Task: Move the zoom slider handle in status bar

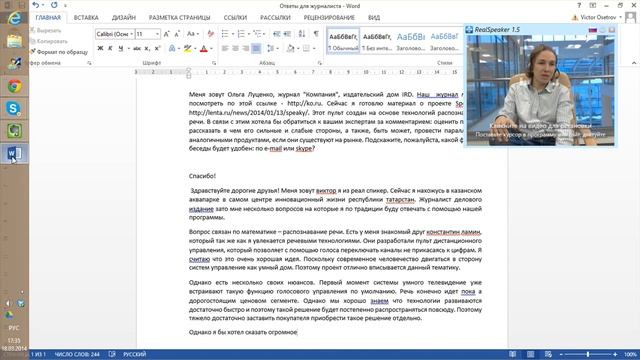Action: point(588,354)
